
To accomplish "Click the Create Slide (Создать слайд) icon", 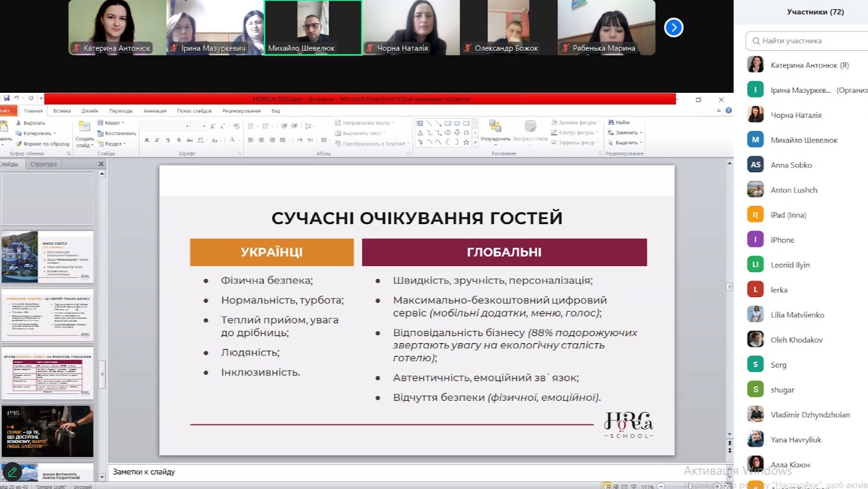I will pyautogui.click(x=85, y=127).
